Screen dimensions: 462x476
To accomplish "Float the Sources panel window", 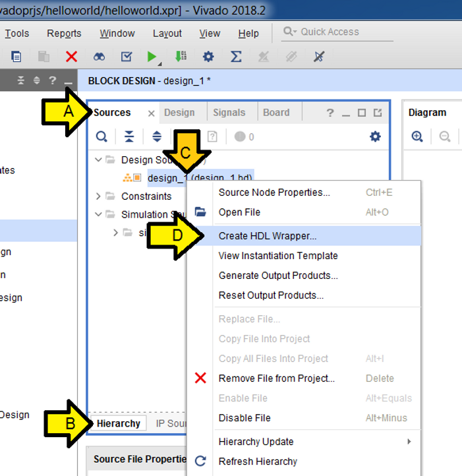I will point(378,113).
